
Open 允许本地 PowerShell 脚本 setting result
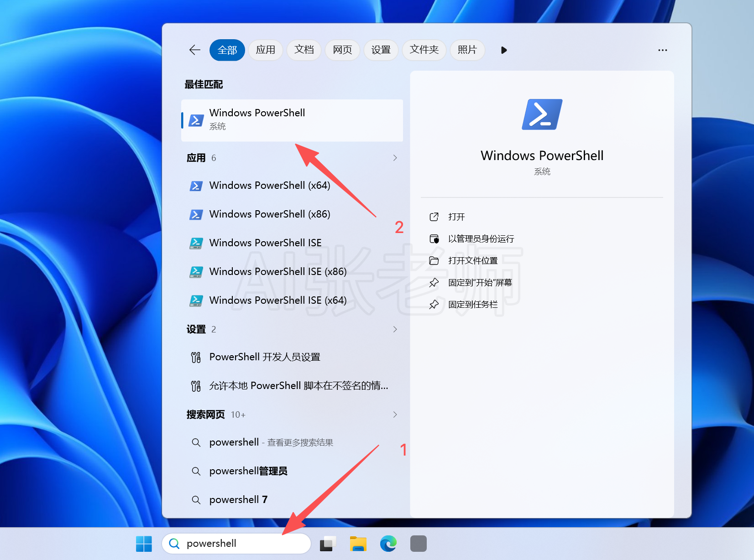pos(292,386)
